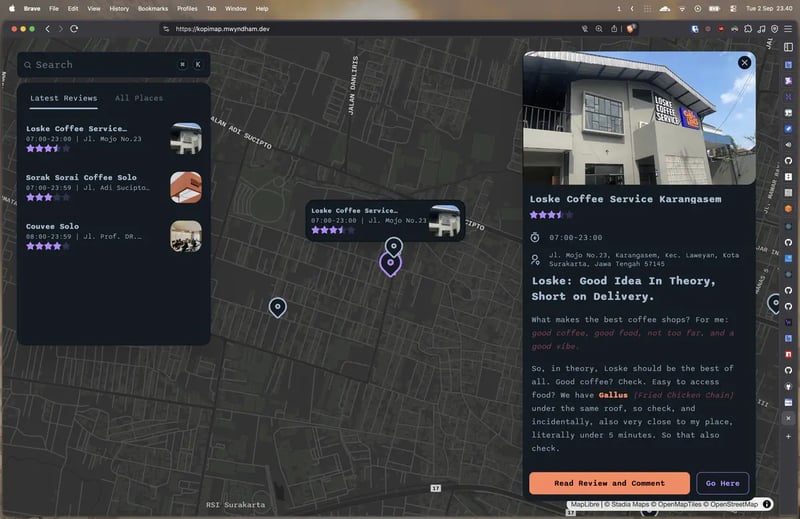Click the Jl. Mojo No.23 Karangasem address text
The image size is (800, 519).
(644, 259)
